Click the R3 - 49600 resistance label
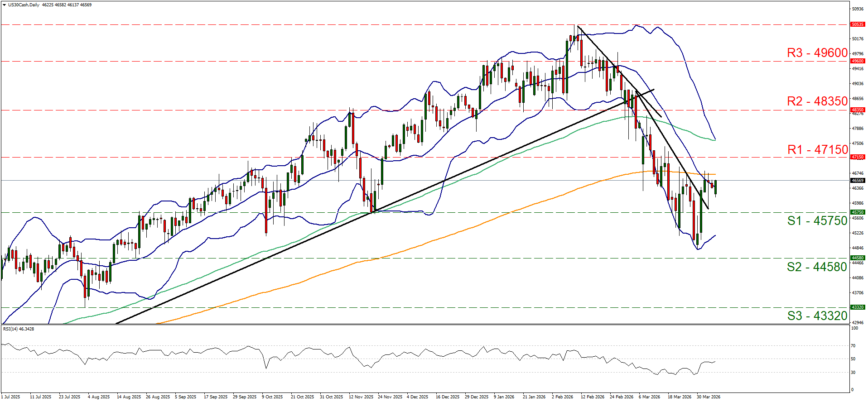Screen dimensions: 868x402 pyautogui.click(x=817, y=53)
